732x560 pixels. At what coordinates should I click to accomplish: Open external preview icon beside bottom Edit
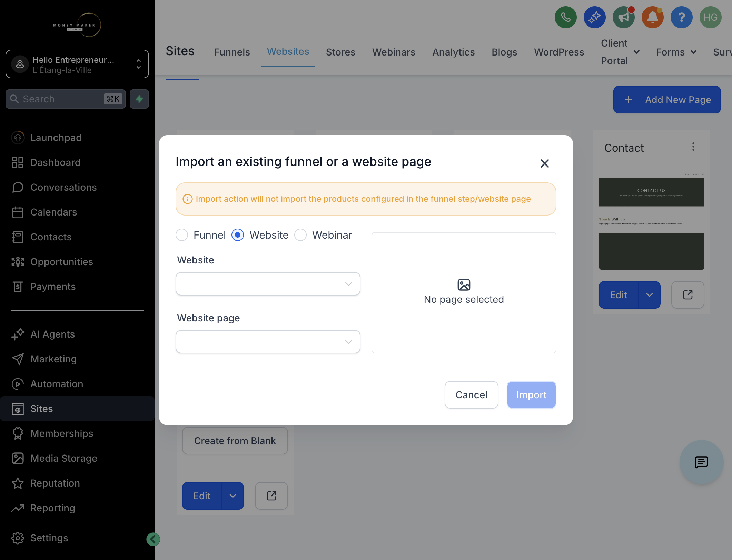coord(271,496)
